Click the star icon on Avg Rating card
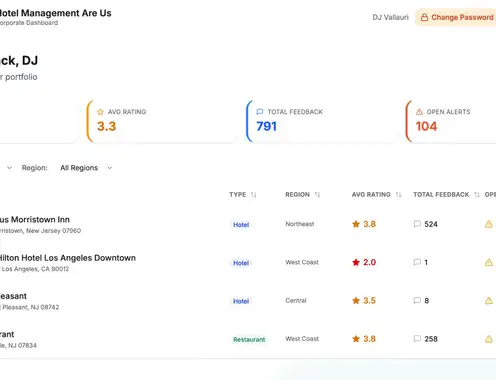This screenshot has width=496, height=380. [x=100, y=112]
